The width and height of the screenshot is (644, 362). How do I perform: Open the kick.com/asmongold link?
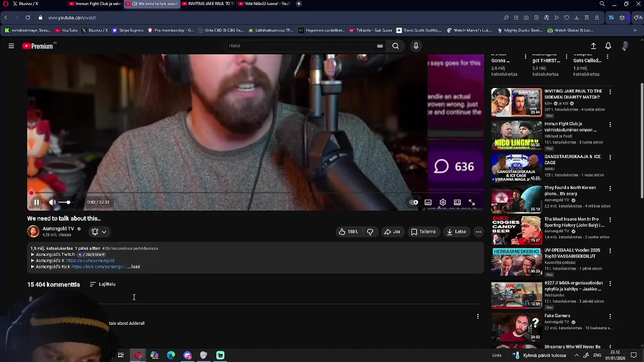click(x=98, y=266)
